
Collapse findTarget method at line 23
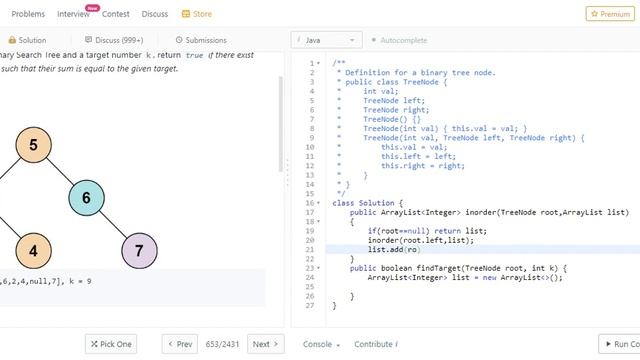tap(318, 268)
